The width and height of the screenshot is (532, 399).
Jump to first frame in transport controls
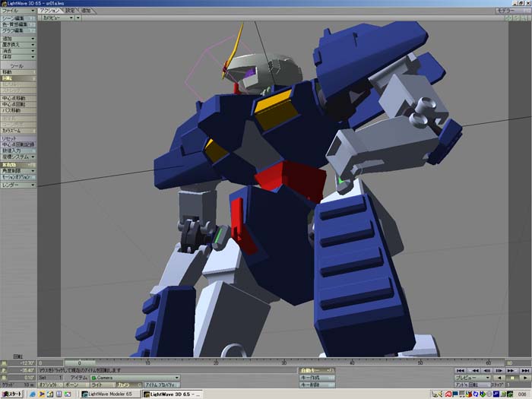[x=461, y=371]
